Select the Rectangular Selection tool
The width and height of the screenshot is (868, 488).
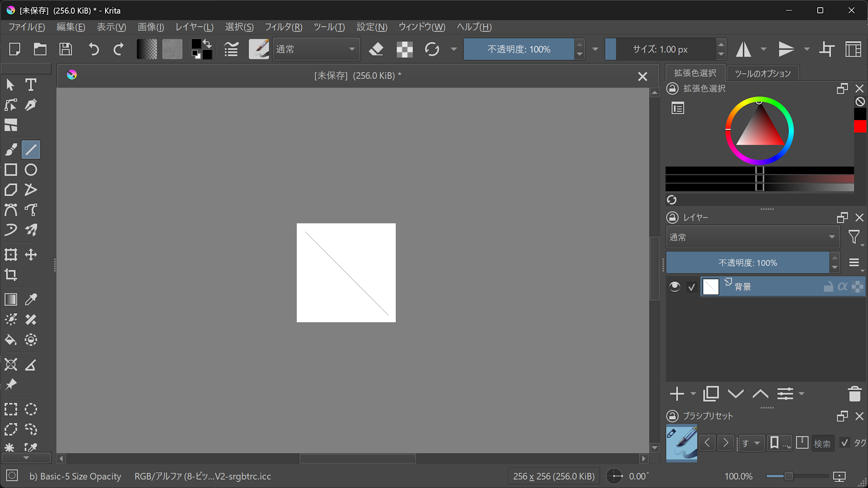coord(11,409)
